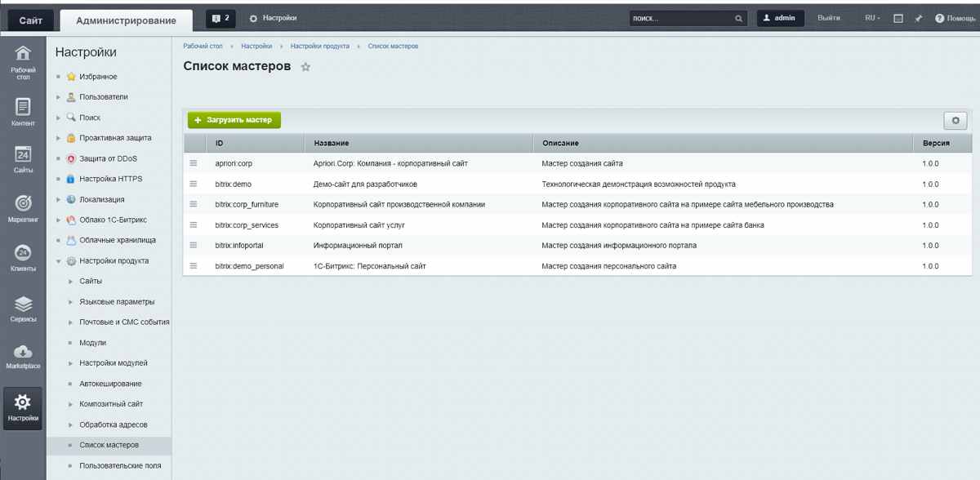Click the Загрузить мастер button
Image resolution: width=980 pixels, height=480 pixels.
(x=234, y=120)
